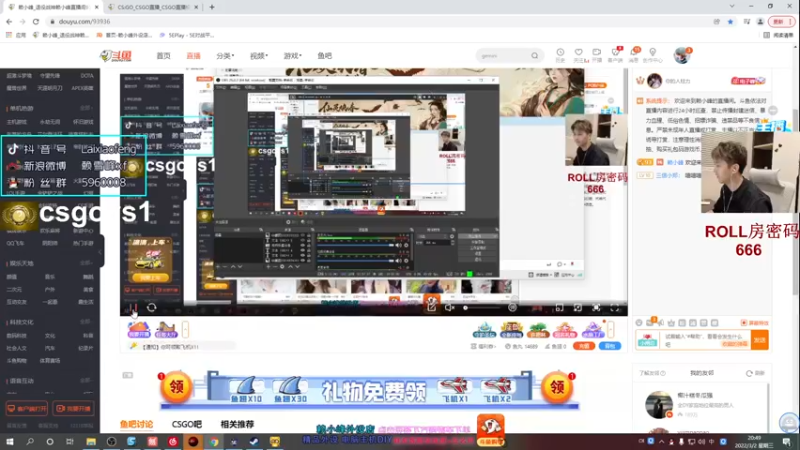The height and width of the screenshot is (450, 800).
Task: Open the Windows Start menu
Action: pos(10,441)
